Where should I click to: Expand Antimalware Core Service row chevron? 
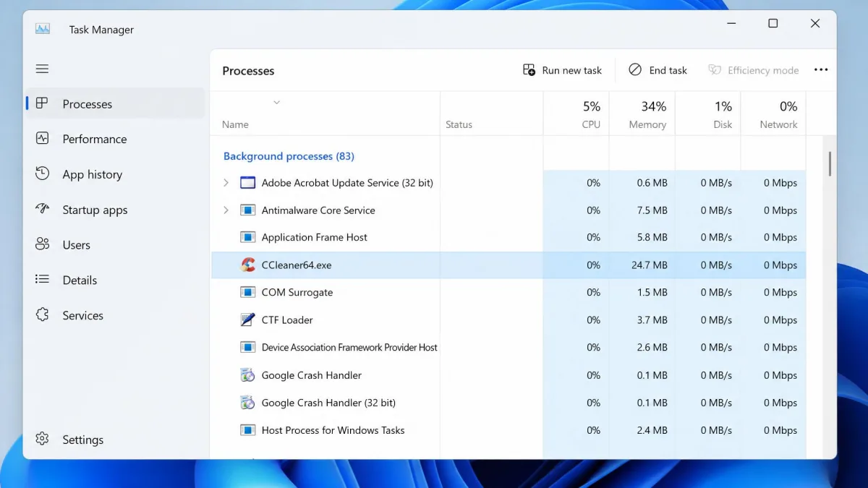pos(226,210)
